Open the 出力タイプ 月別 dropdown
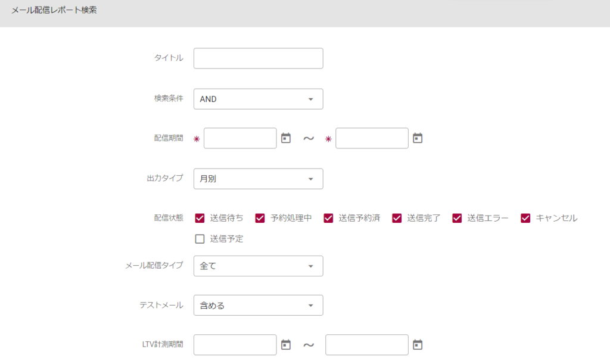 [258, 179]
